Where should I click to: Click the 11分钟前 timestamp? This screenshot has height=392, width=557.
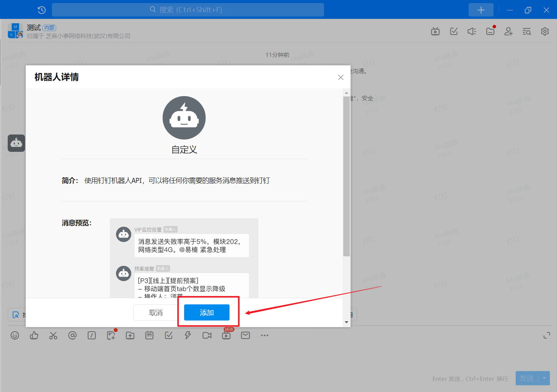click(278, 55)
